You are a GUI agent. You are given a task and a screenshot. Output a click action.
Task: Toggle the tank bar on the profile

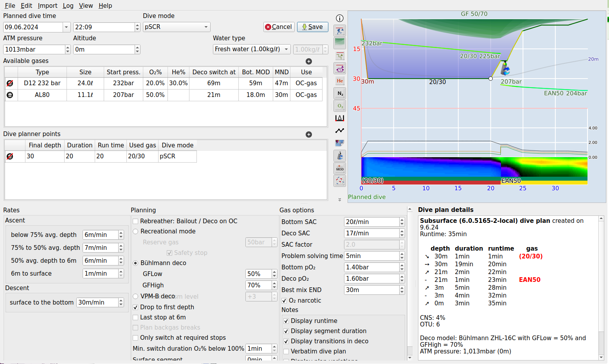tap(339, 155)
